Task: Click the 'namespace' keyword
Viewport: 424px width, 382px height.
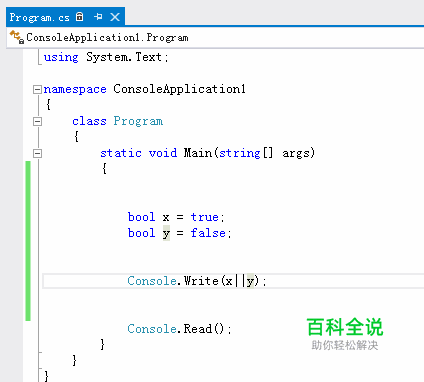Action: pos(75,89)
